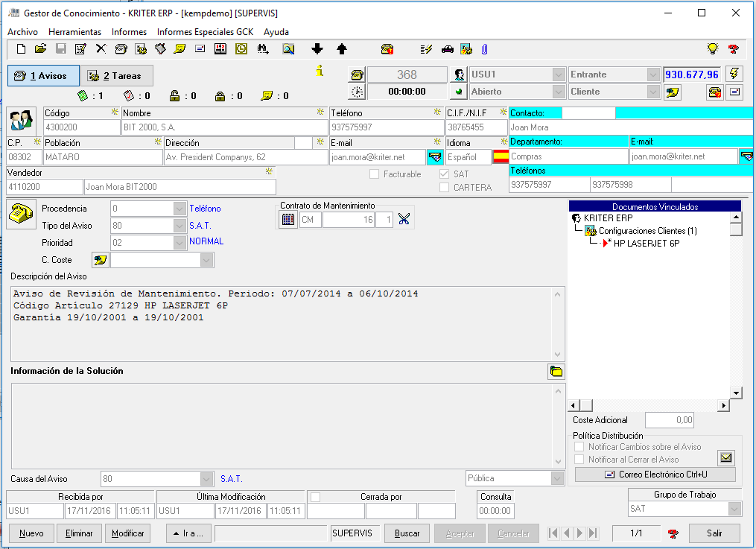The image size is (756, 549).
Task: Click the Eliminar button
Action: (79, 533)
